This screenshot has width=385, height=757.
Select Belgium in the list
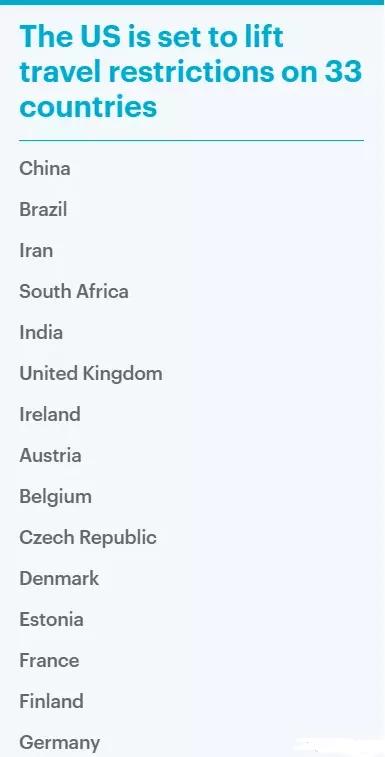click(56, 497)
